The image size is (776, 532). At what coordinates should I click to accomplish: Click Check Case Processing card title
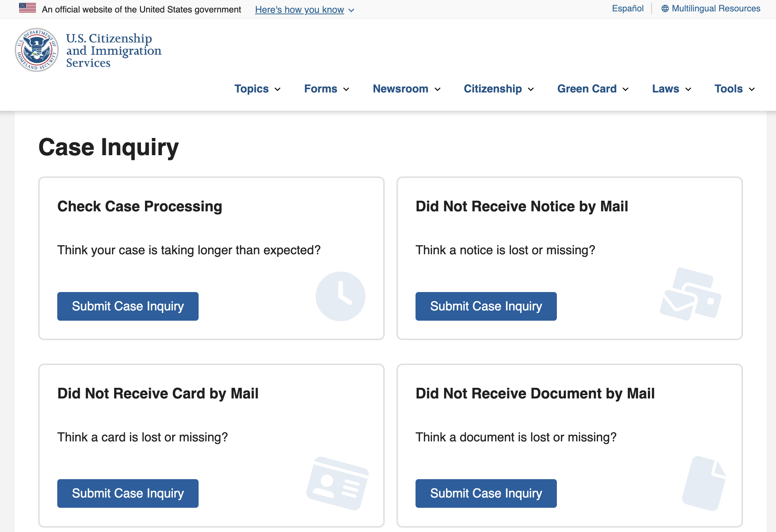pyautogui.click(x=140, y=207)
